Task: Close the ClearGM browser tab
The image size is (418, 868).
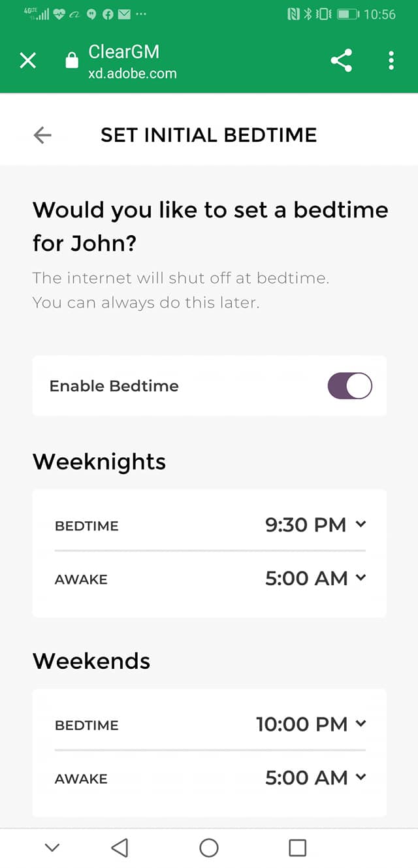Action: [x=27, y=61]
